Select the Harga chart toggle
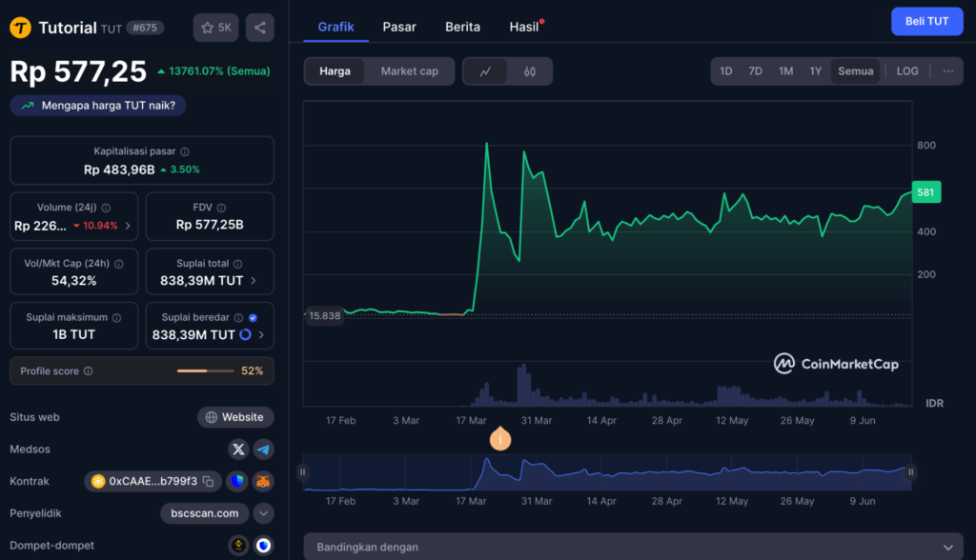976x560 pixels. point(335,71)
